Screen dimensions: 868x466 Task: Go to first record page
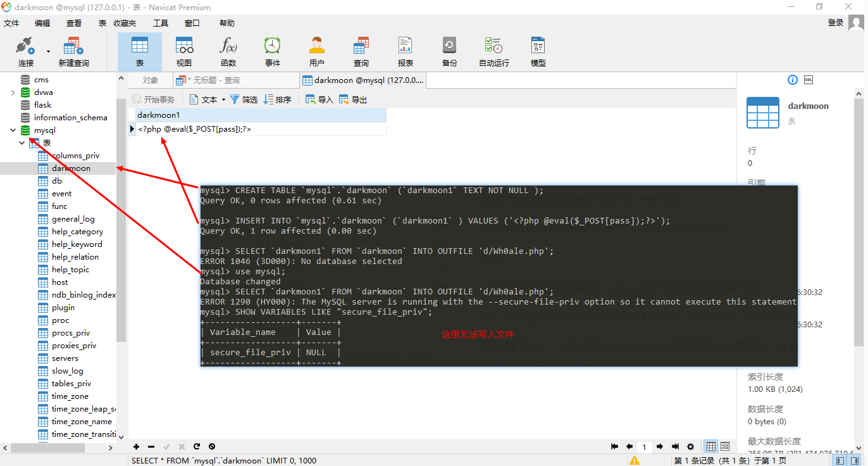click(x=614, y=446)
